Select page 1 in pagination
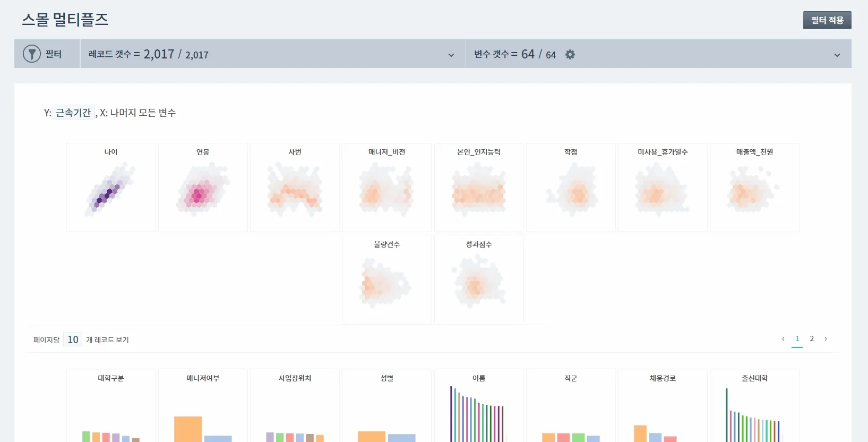Screen dimensions: 868x442 [x=797, y=339]
